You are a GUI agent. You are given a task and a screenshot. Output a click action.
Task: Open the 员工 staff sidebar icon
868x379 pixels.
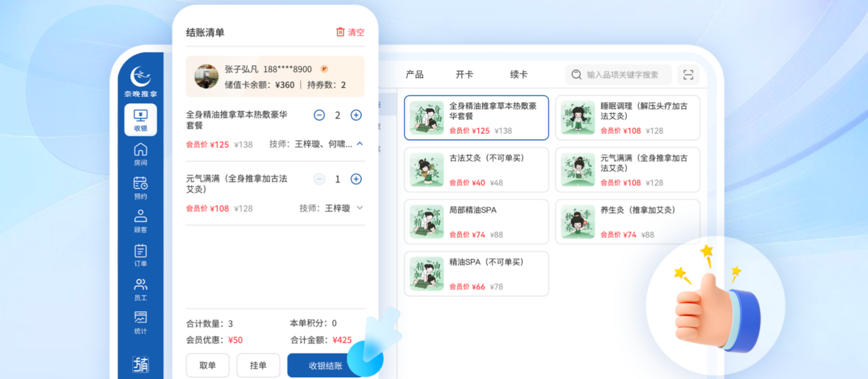(140, 289)
